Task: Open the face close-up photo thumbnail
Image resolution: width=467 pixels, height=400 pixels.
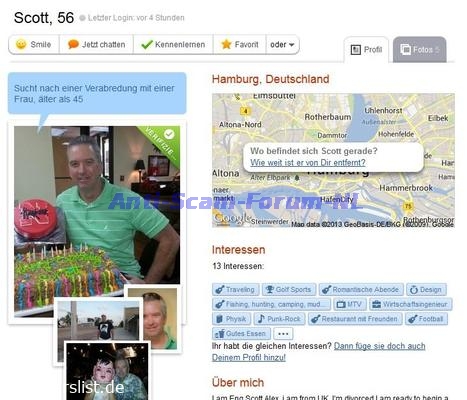Action: click(x=154, y=319)
